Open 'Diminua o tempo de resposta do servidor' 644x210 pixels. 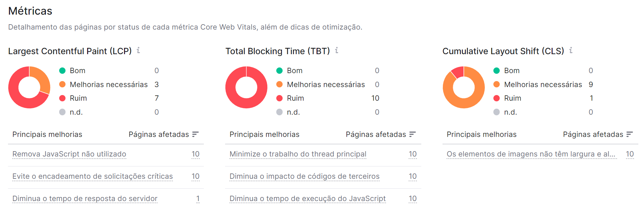(84, 198)
